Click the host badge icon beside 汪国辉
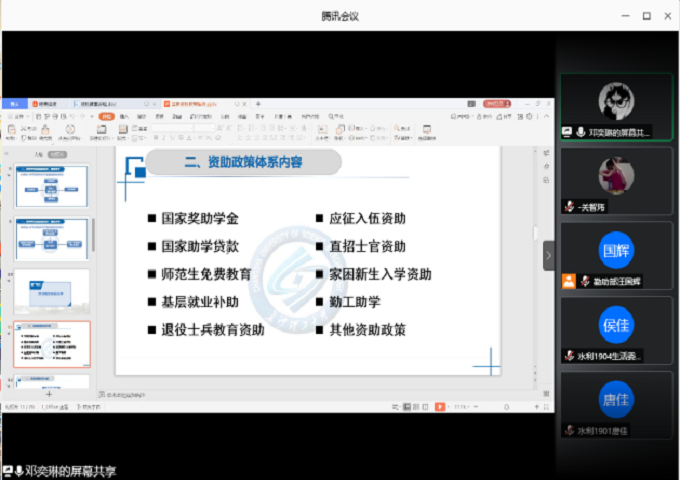This screenshot has height=480, width=680. click(x=568, y=281)
